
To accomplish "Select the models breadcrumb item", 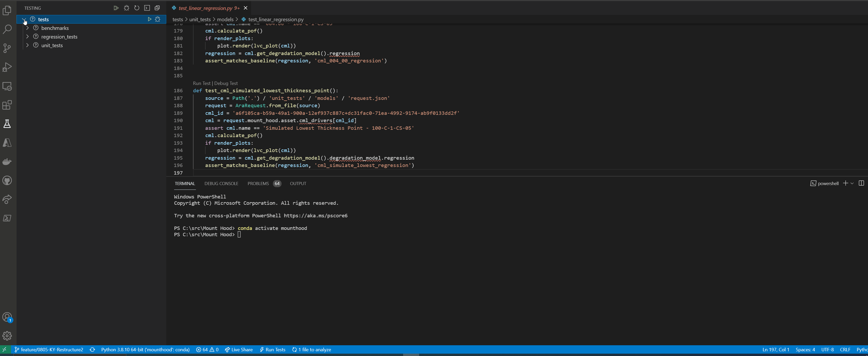I will pyautogui.click(x=226, y=19).
